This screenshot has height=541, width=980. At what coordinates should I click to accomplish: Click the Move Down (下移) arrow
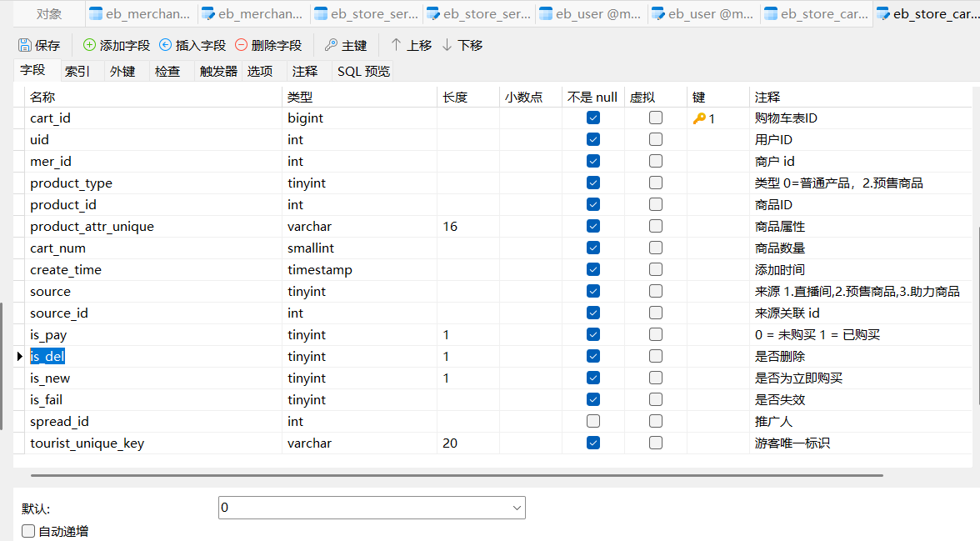447,45
